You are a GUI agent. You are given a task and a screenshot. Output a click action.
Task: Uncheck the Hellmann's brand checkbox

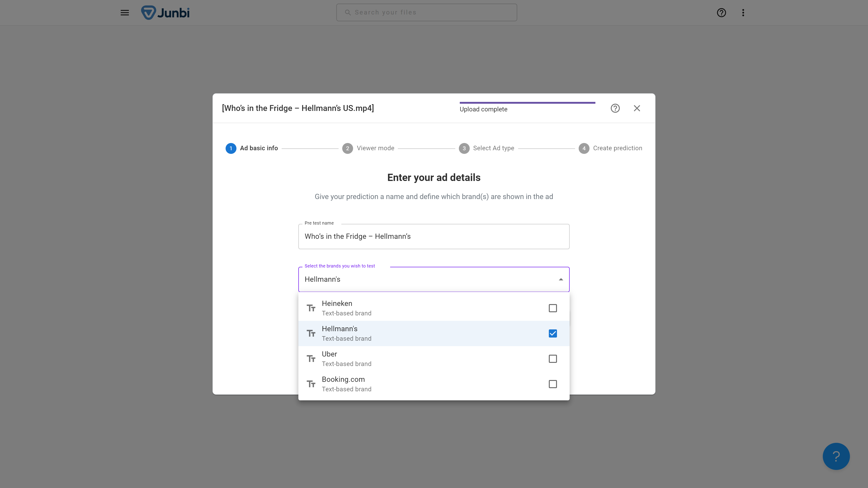553,333
